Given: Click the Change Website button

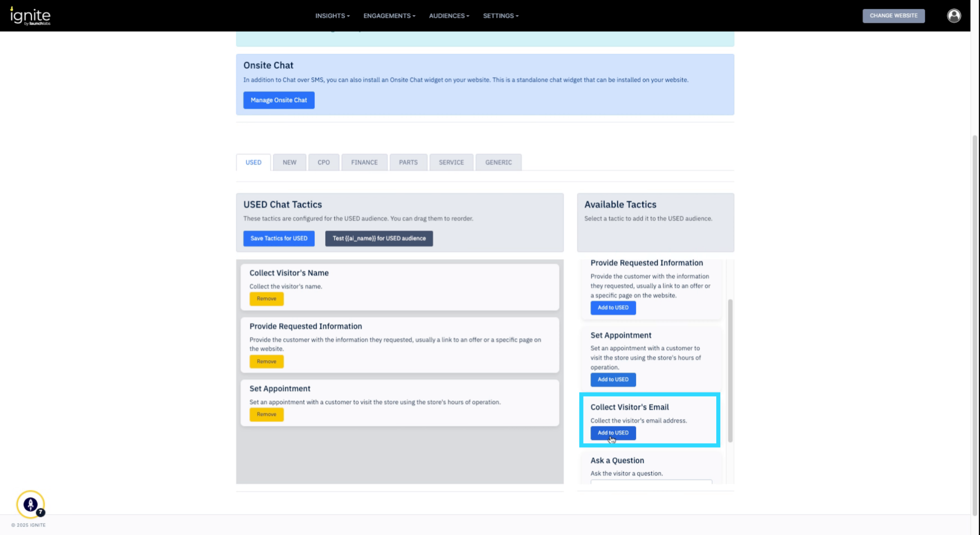Looking at the screenshot, I should click(x=893, y=16).
